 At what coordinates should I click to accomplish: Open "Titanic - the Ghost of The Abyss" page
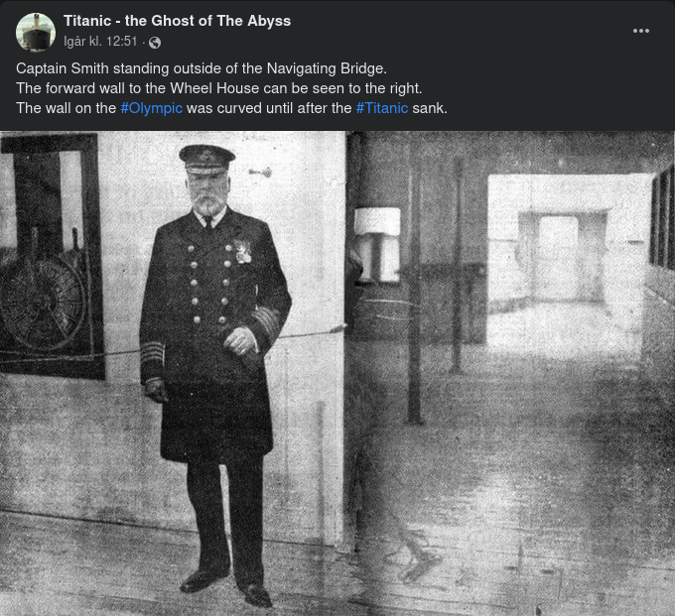tap(177, 21)
